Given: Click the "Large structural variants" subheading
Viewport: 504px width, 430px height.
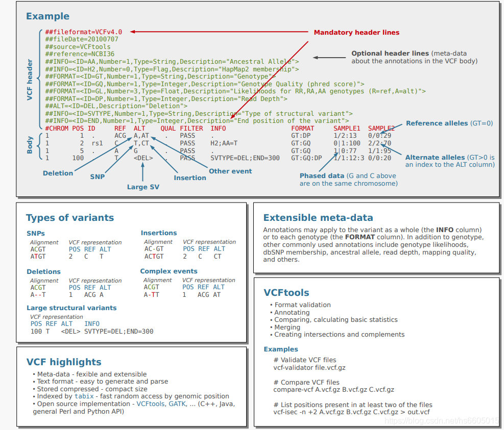Looking at the screenshot, I should tap(71, 308).
